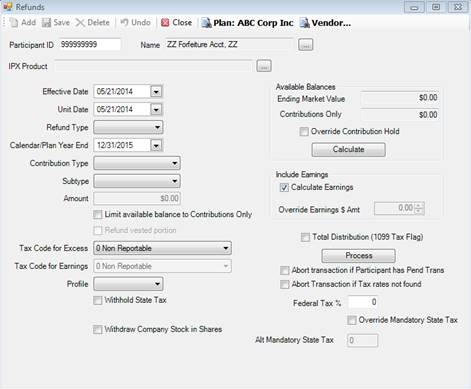The height and width of the screenshot is (389, 471).
Task: Uncheck the Calculate Earnings checkbox
Action: (x=284, y=188)
